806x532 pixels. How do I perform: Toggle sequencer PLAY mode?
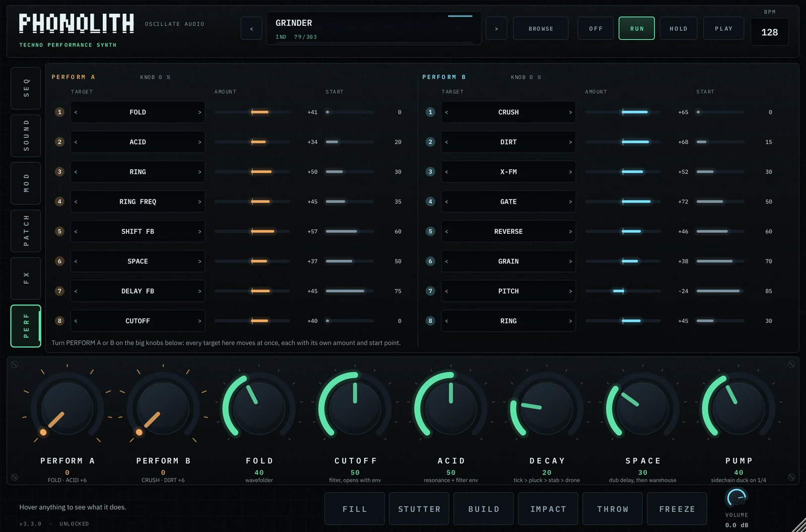[723, 29]
